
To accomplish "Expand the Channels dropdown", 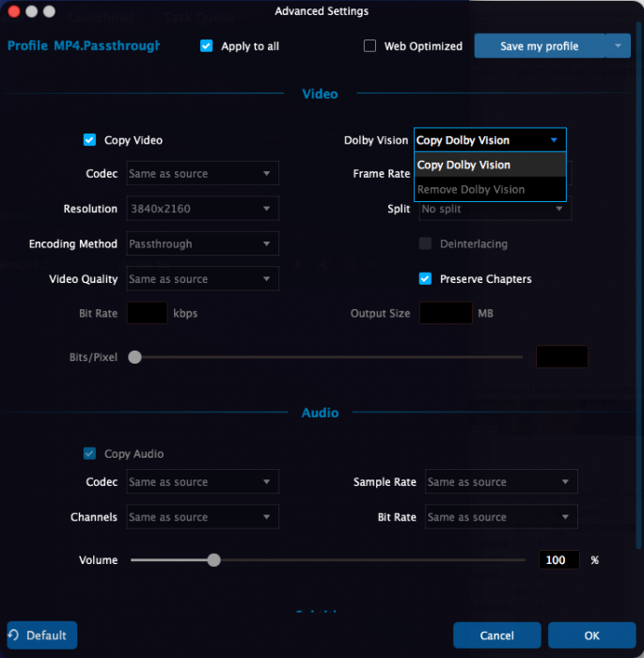I will tap(202, 517).
